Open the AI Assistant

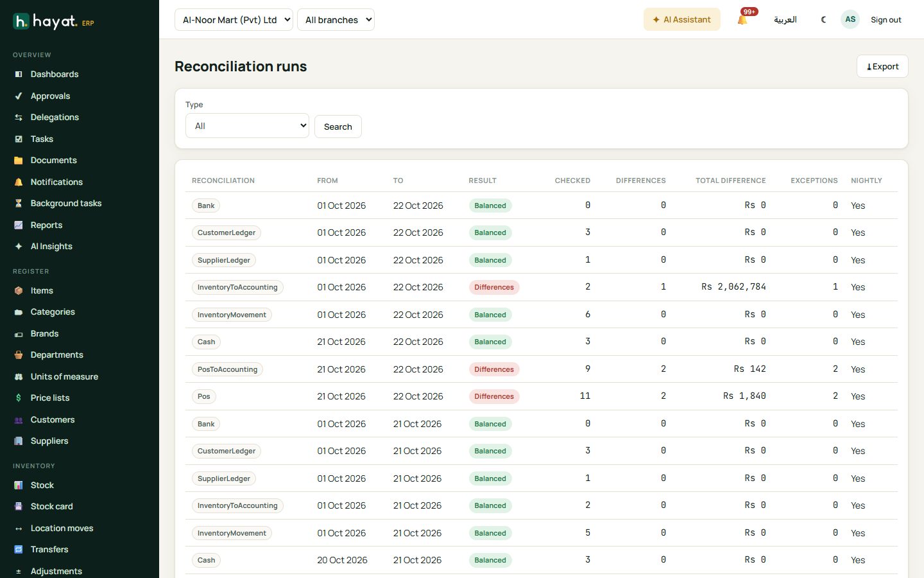click(681, 20)
